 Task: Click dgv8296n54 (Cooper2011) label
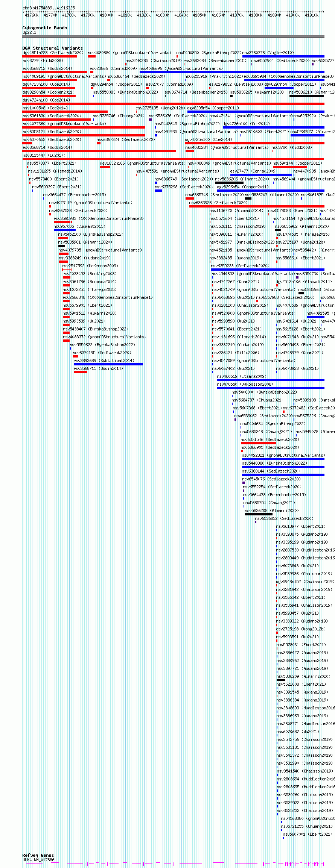pos(243,187)
